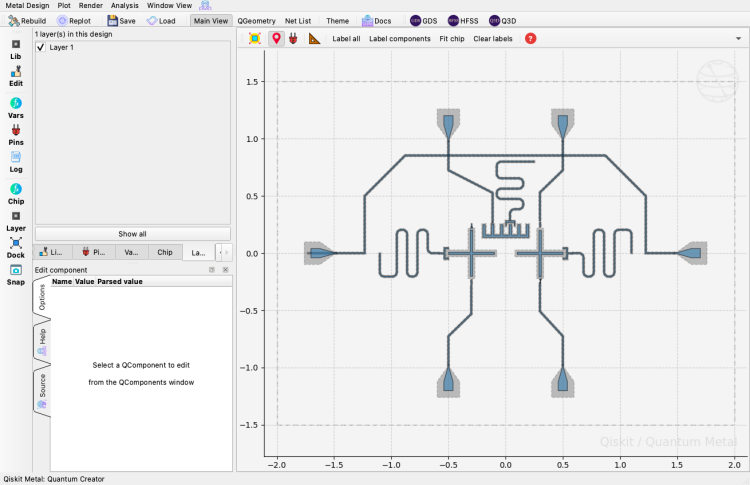Viewport: 750px width, 485px height.
Task: Click the Theme toolbar item
Action: pos(337,21)
